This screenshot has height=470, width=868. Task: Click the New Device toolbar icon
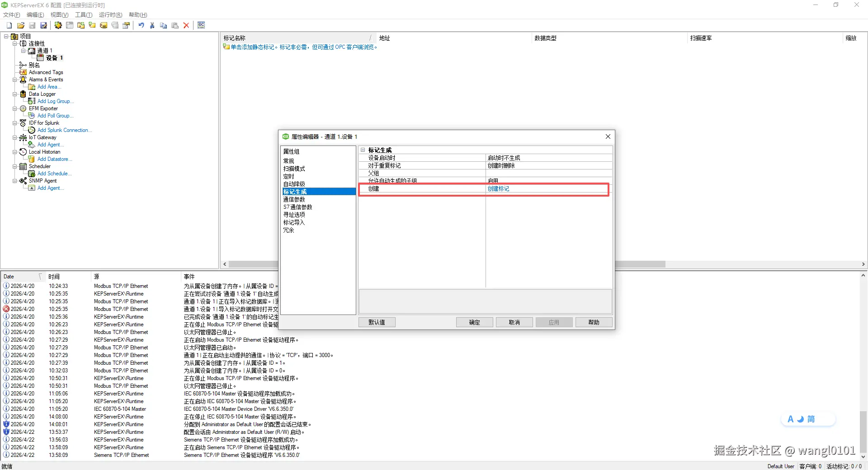(70, 25)
